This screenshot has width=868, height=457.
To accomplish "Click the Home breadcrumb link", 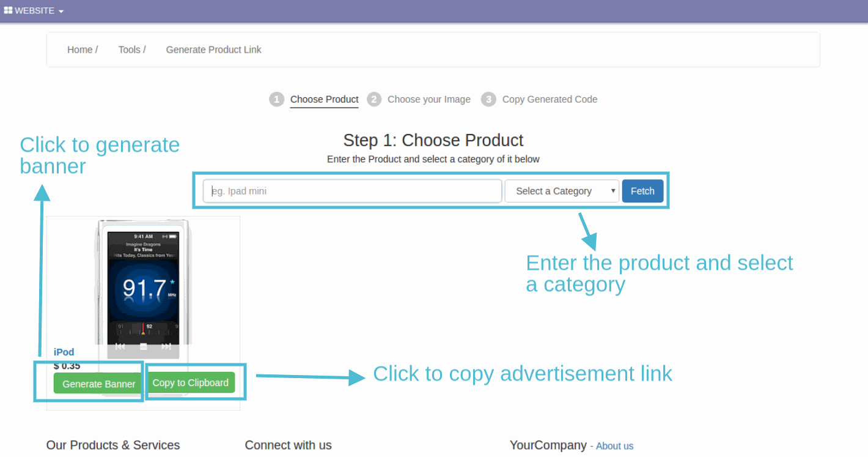I will [79, 50].
